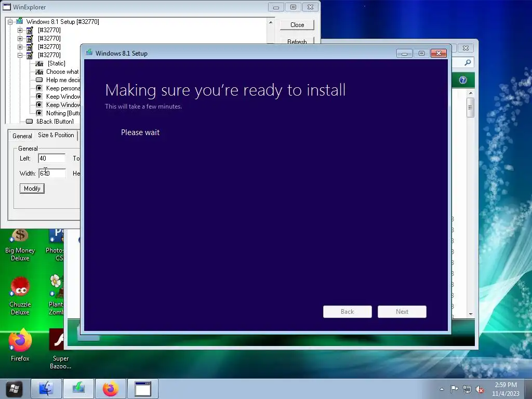Viewport: 532px width, 399px height.
Task: Click the radio icon beside Nothing [Button]
Action: (39, 113)
